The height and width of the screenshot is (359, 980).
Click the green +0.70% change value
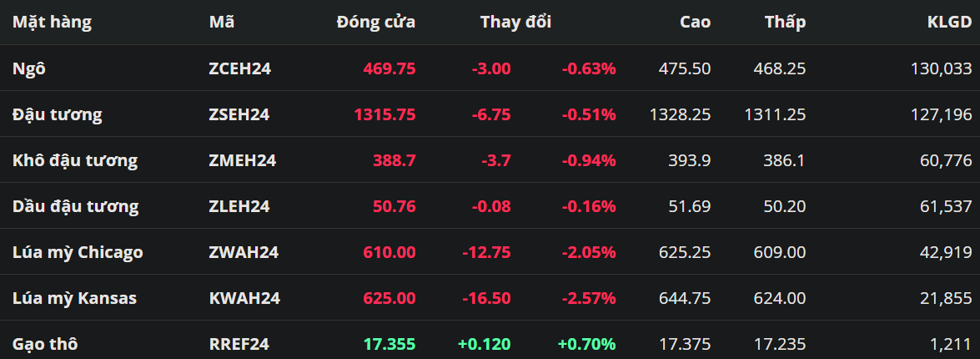pyautogui.click(x=587, y=343)
